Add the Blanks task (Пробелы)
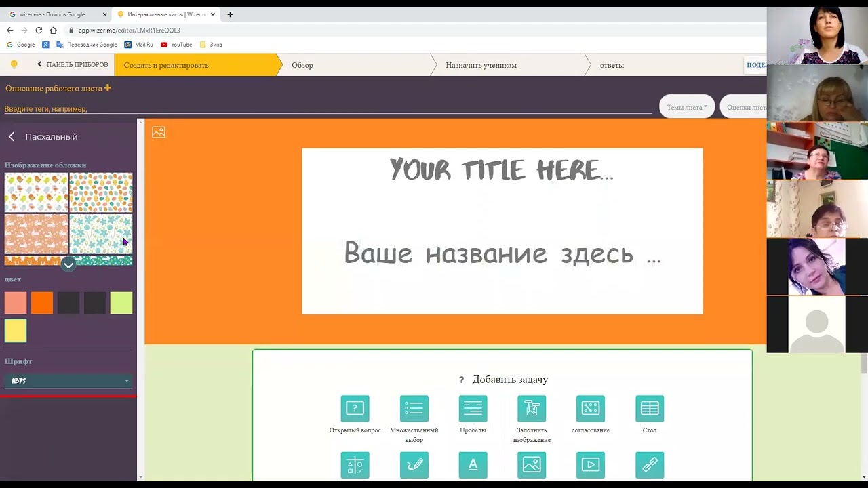868x488 pixels. (x=473, y=408)
